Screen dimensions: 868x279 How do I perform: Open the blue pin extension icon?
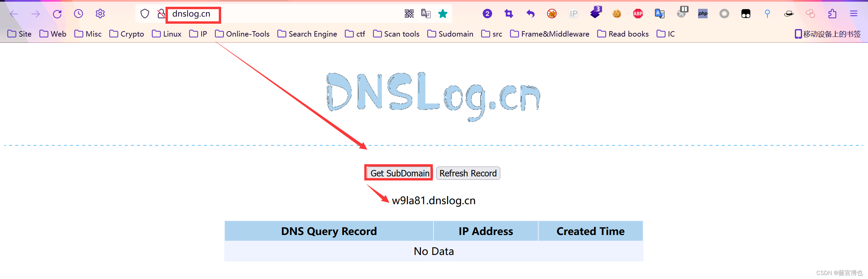(767, 14)
